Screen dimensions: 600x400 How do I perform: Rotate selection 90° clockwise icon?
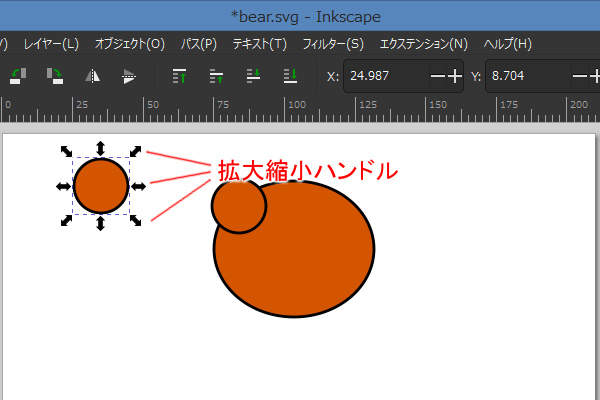tap(55, 76)
